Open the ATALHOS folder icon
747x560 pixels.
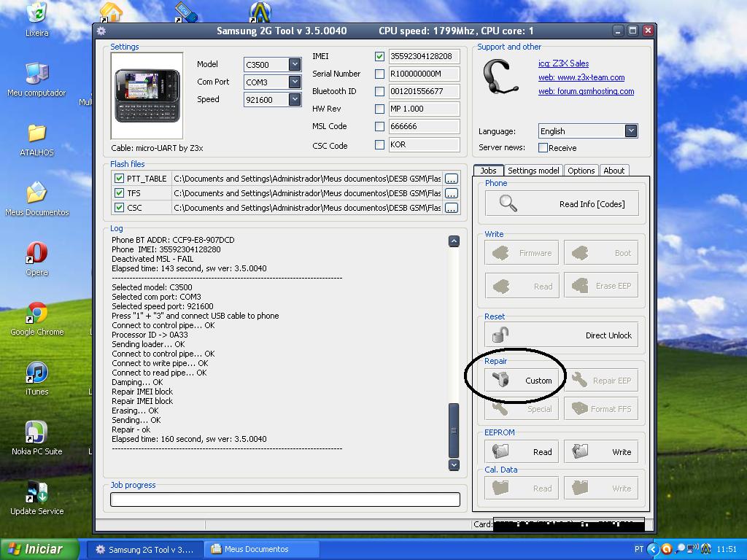click(36, 139)
